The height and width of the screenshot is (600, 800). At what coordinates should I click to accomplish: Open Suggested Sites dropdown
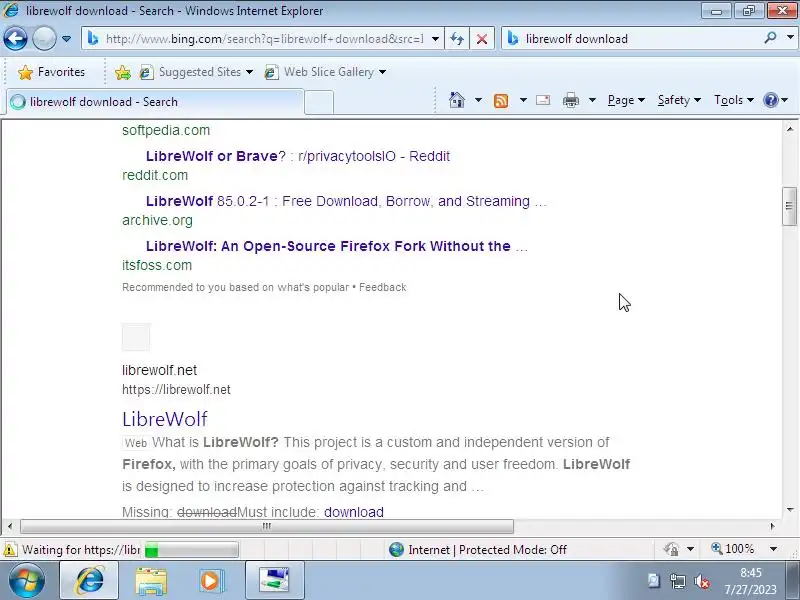[x=196, y=72]
